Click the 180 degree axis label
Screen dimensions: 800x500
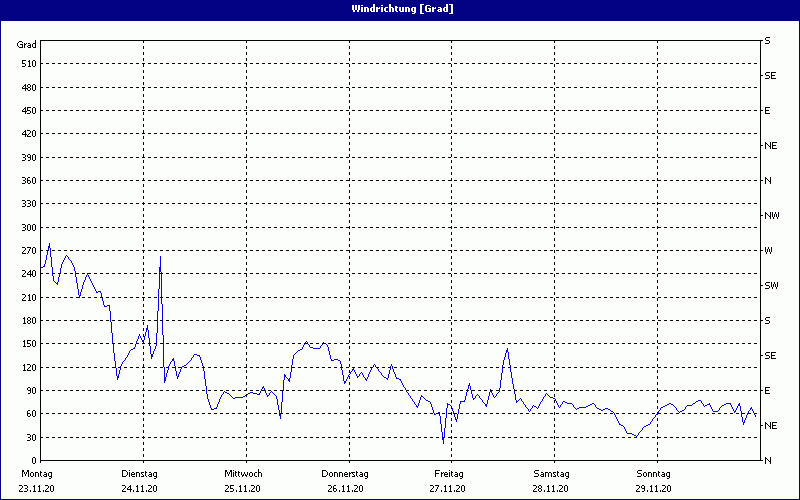pos(27,321)
